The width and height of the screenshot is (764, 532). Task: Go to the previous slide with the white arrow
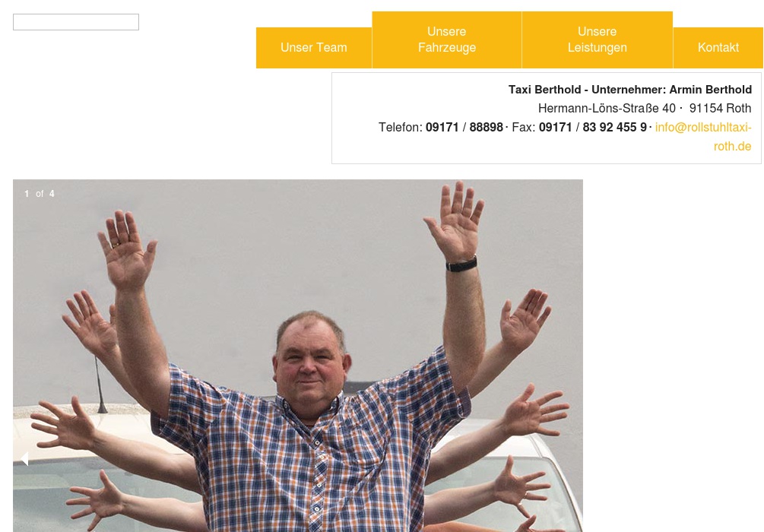[25, 458]
